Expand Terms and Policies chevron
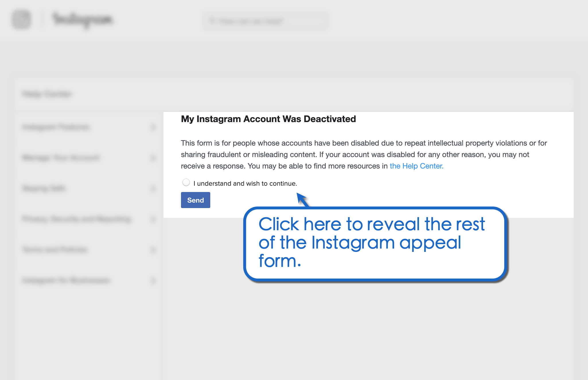The width and height of the screenshot is (588, 380). [x=153, y=250]
